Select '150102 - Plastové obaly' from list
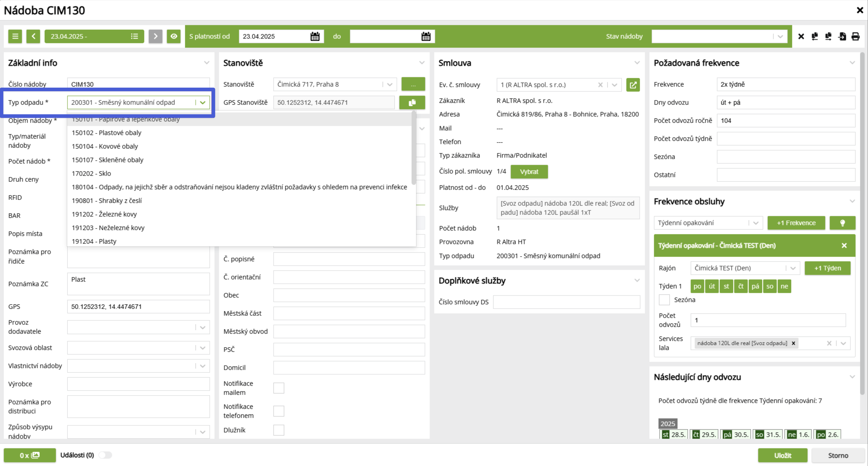Viewport: 868px width, 466px height. coord(107,133)
